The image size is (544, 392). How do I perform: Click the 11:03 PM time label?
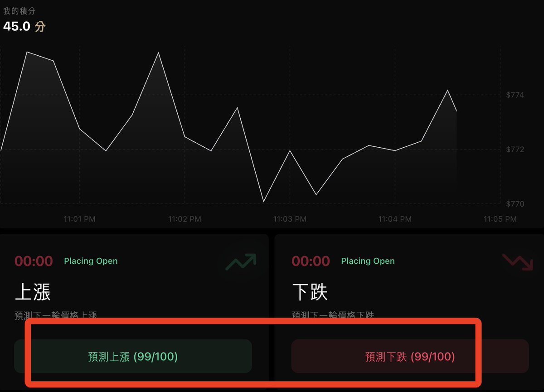pyautogui.click(x=290, y=219)
